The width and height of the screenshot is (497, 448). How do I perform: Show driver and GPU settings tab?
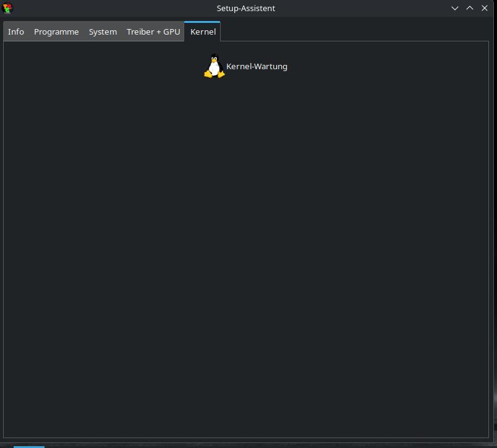(x=153, y=32)
